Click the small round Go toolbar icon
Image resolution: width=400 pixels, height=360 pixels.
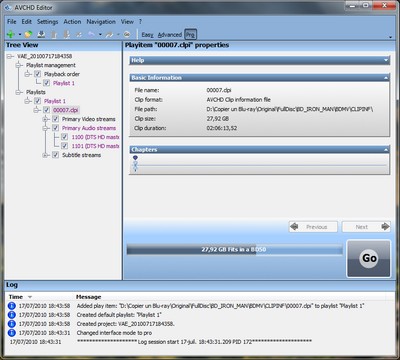coord(127,34)
